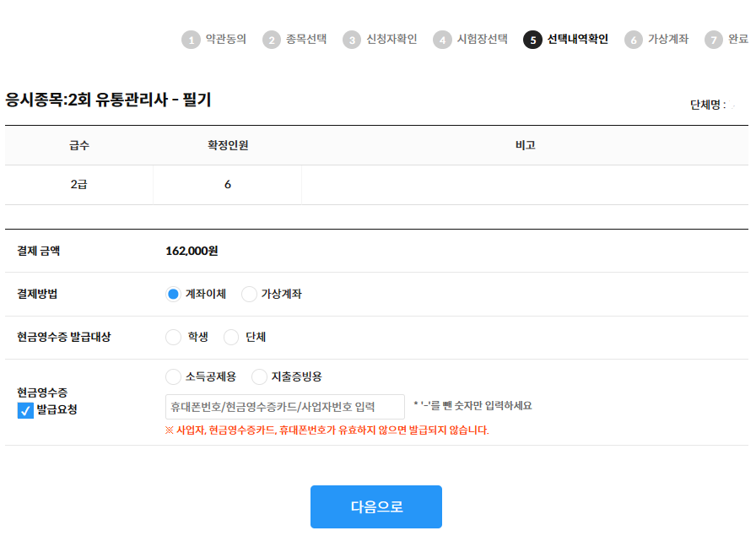Select 학생 as cash receipt recipient
This screenshot has height=536, width=756.
coord(174,338)
